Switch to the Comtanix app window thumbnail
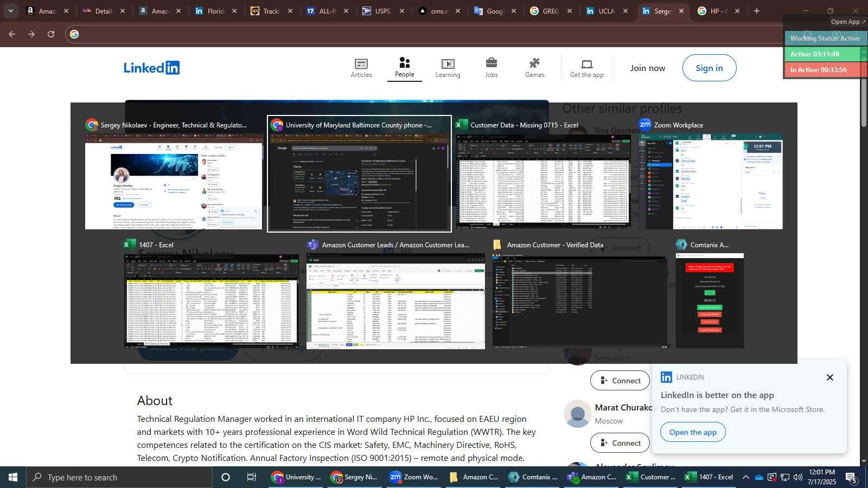Screen dimensions: 868x488 pyautogui.click(x=710, y=293)
